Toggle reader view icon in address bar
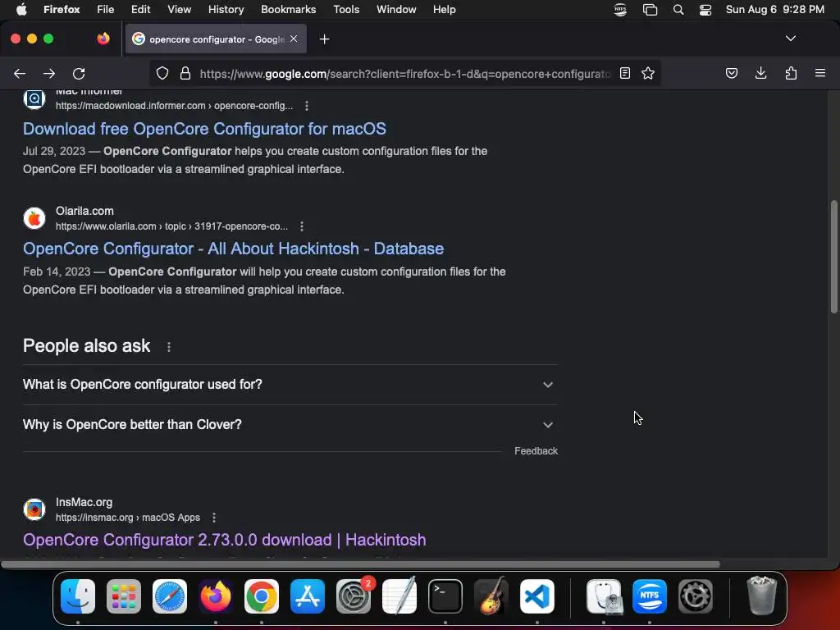840x630 pixels. point(624,73)
